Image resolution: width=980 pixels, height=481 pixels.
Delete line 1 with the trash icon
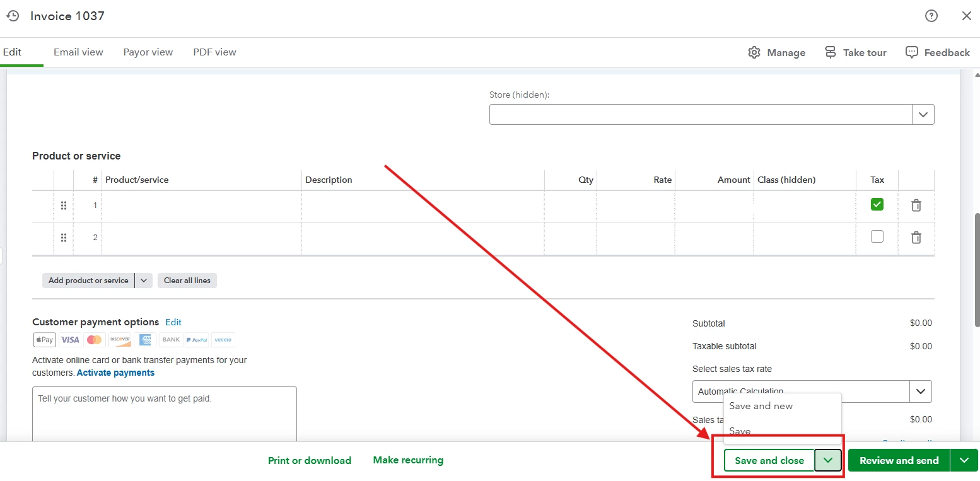916,206
